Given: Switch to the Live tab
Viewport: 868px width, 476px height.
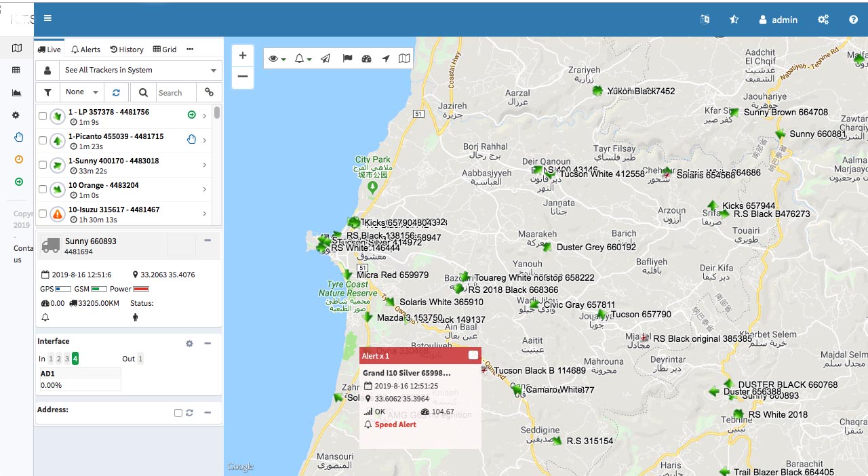Looking at the screenshot, I should click(x=50, y=49).
